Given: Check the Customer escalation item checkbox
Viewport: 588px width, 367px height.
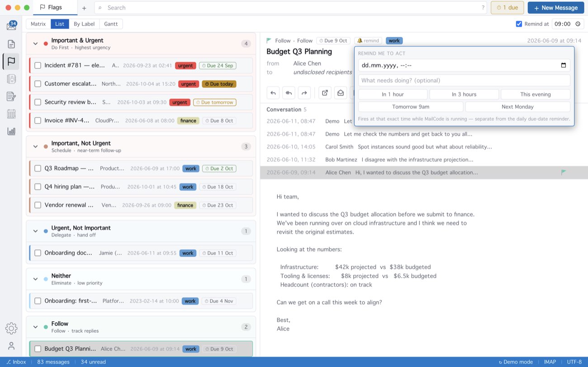Looking at the screenshot, I should 38,84.
